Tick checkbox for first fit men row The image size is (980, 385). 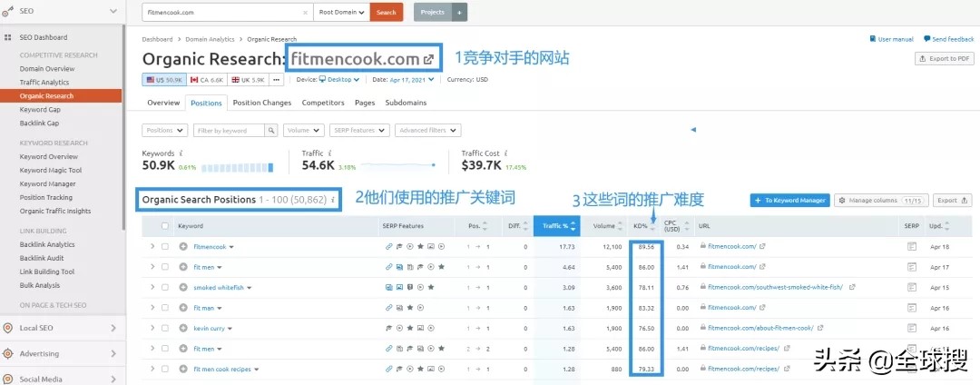[x=165, y=267]
